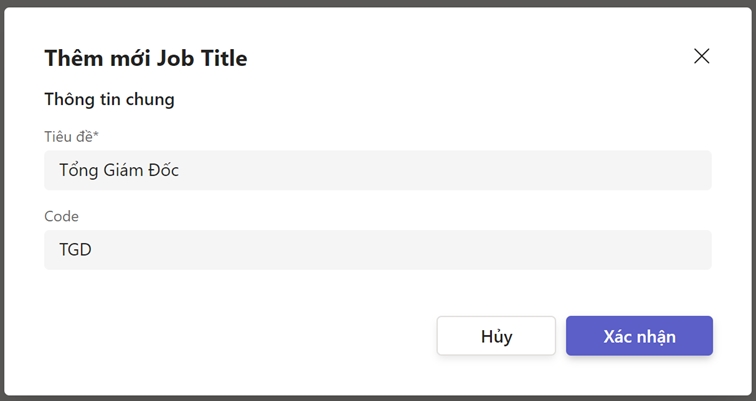756x401 pixels.
Task: Click the X icon beside the dialog heading
Action: point(701,56)
